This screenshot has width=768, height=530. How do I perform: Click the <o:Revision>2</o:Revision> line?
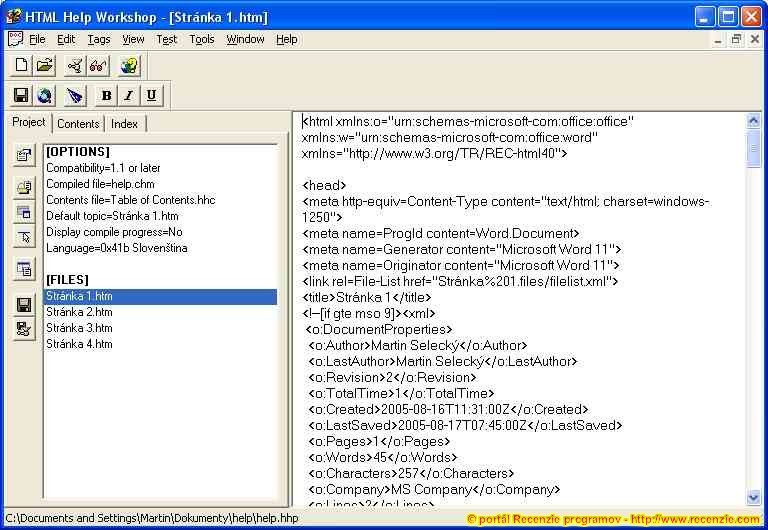(392, 378)
